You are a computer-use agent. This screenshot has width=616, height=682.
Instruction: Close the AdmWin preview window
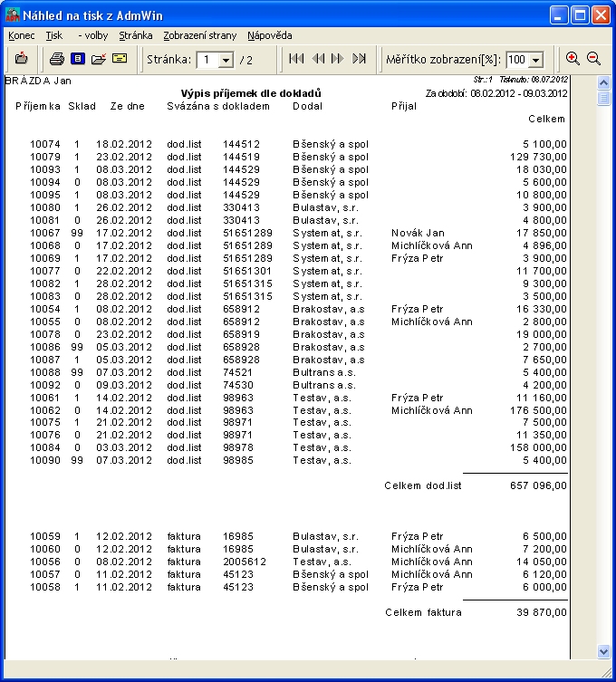[x=601, y=15]
